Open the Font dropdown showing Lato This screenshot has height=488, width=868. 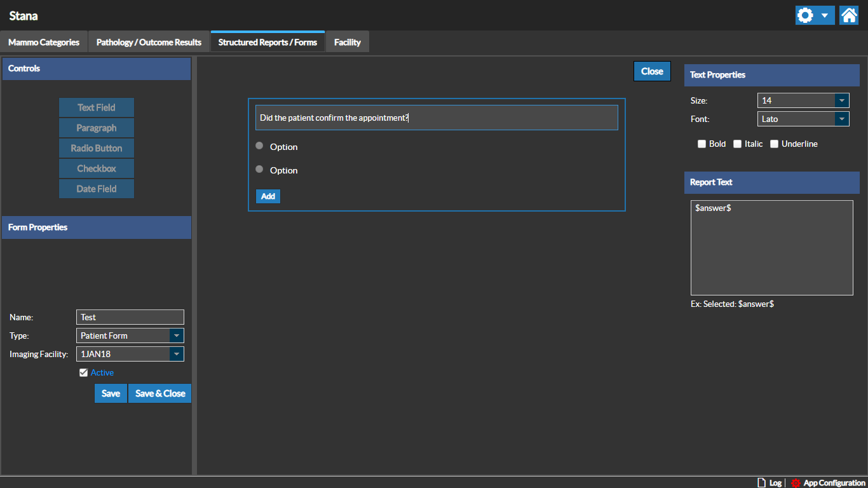click(841, 119)
